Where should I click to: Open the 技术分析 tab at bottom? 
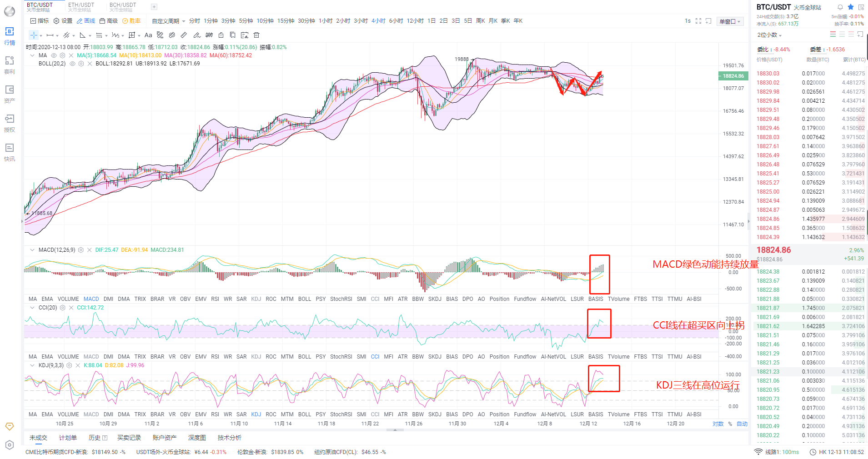(x=229, y=437)
